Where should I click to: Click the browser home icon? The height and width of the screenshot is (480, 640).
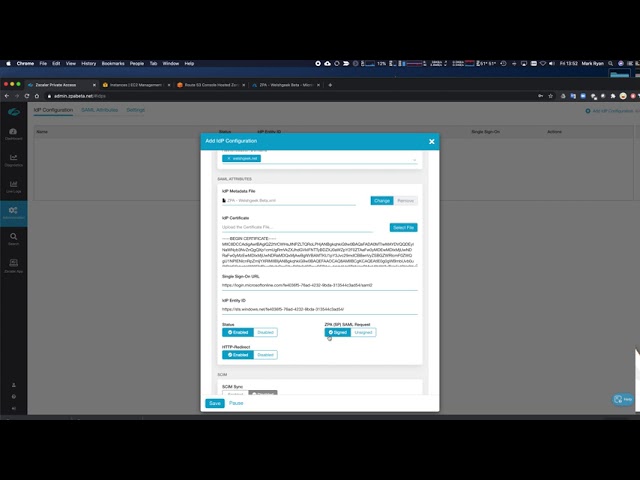37,96
